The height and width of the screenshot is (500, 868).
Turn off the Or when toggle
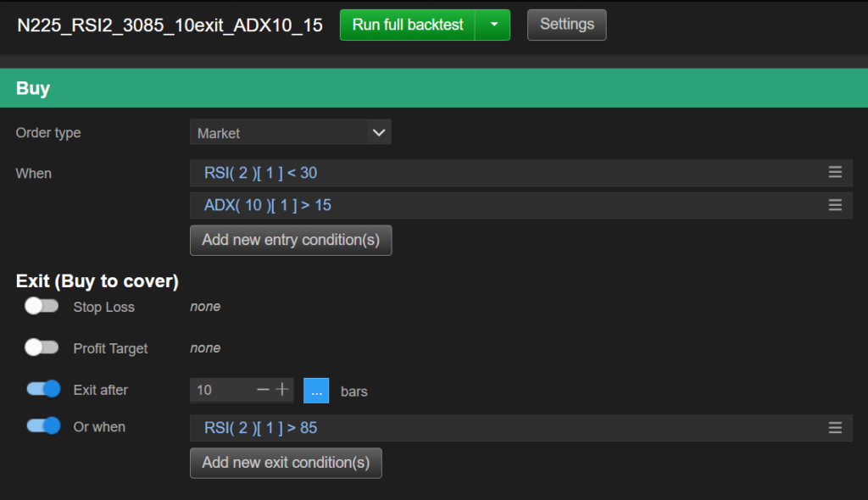tap(43, 426)
